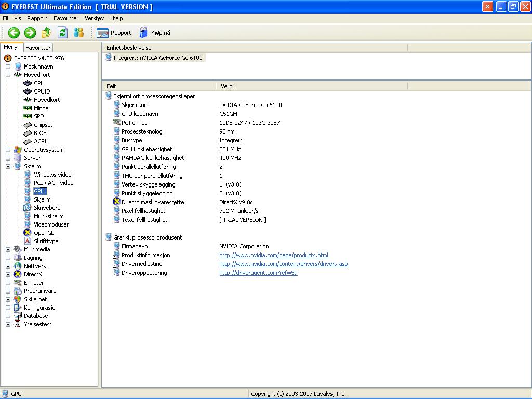Collapse the Skjerm tree node
The height and width of the screenshot is (399, 532).
[8, 167]
